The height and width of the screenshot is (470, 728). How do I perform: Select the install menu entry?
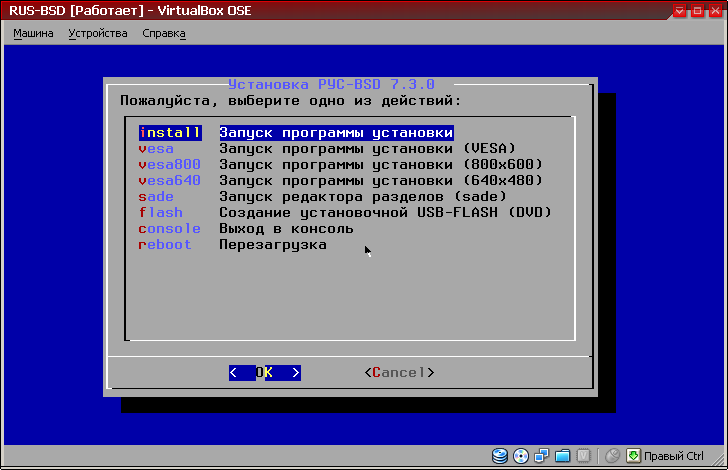click(x=170, y=133)
